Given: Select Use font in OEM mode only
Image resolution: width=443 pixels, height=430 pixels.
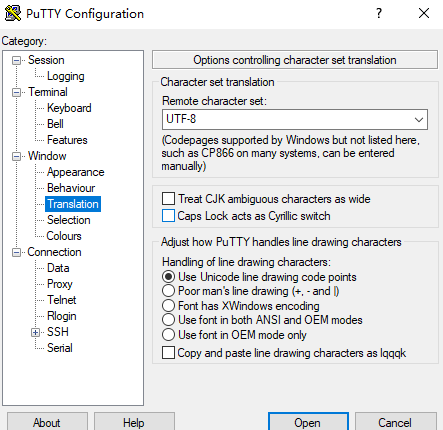Looking at the screenshot, I should [168, 335].
